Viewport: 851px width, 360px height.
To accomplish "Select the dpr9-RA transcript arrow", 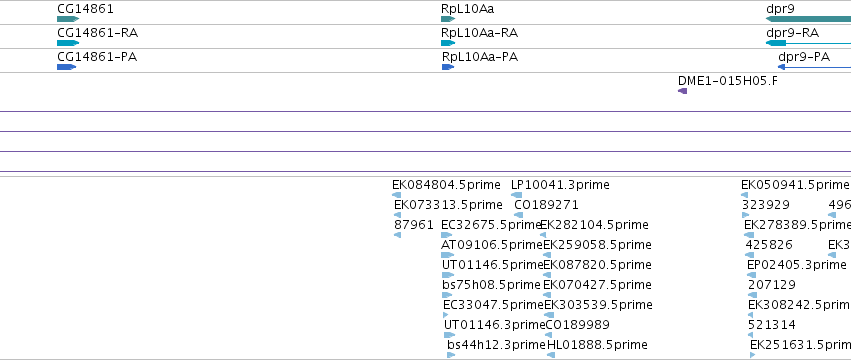I will pos(776,43).
